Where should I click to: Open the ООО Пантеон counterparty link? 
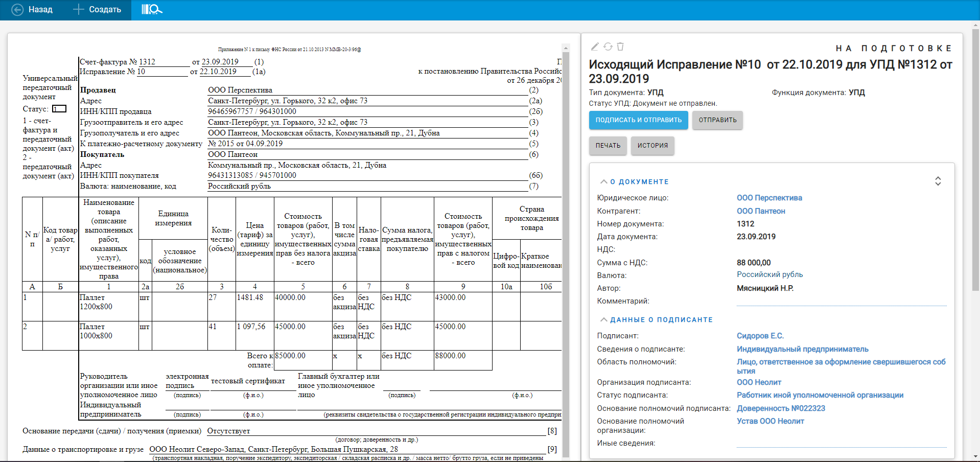[x=761, y=211]
